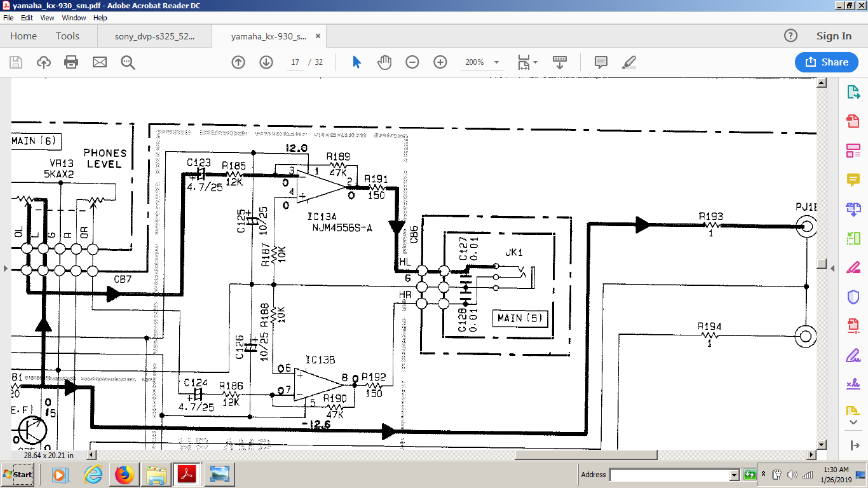Switch to the Tools tab
The height and width of the screenshot is (488, 868).
point(67,36)
